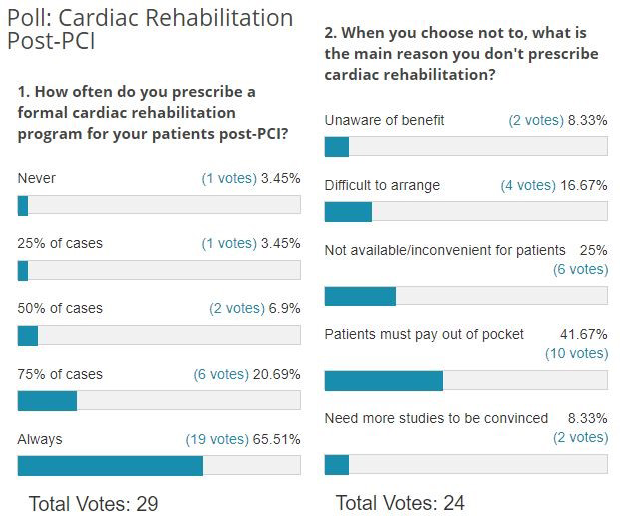The width and height of the screenshot is (620, 517).
Task: Select the "50% of cases" option
Action: click(x=60, y=309)
